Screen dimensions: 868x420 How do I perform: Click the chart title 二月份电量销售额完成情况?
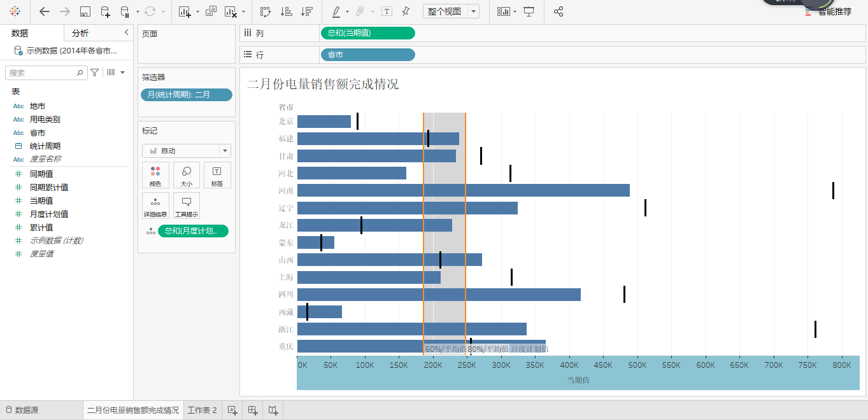click(323, 84)
